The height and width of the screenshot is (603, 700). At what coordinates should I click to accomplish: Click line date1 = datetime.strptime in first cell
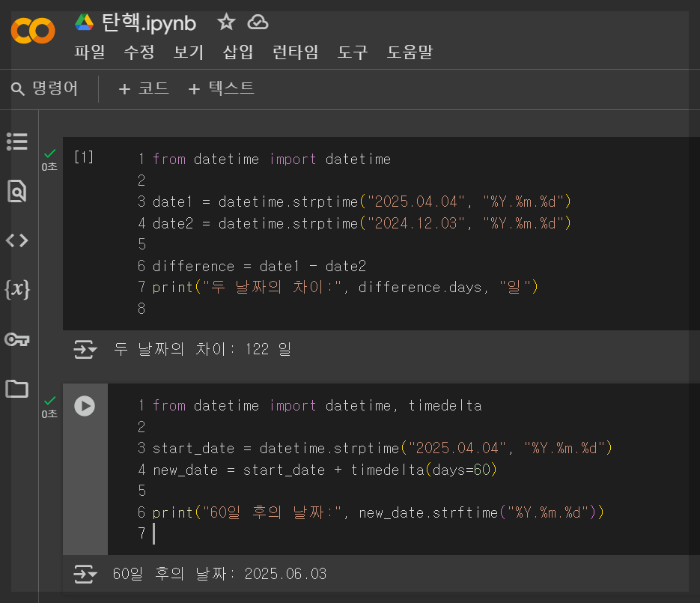pyautogui.click(x=362, y=202)
